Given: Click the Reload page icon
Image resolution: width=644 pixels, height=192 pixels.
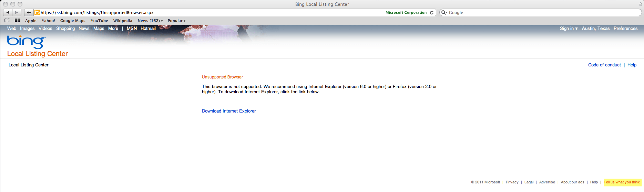Looking at the screenshot, I should coord(432,12).
